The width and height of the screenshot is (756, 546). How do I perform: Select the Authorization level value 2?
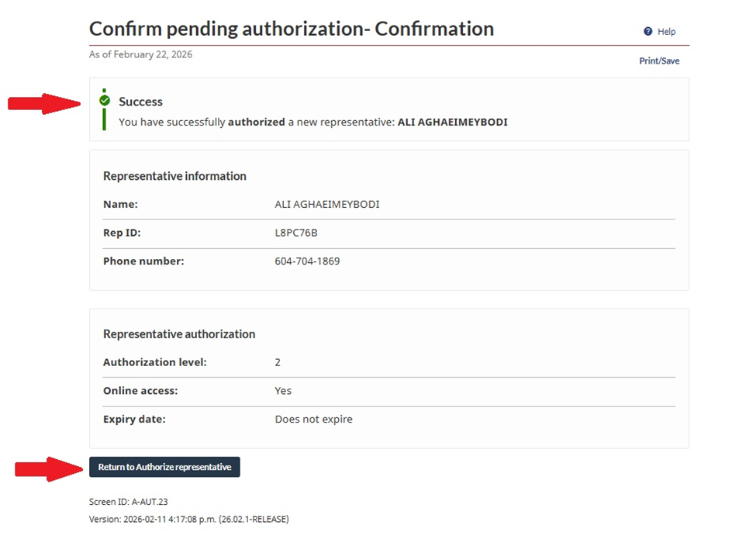(278, 362)
